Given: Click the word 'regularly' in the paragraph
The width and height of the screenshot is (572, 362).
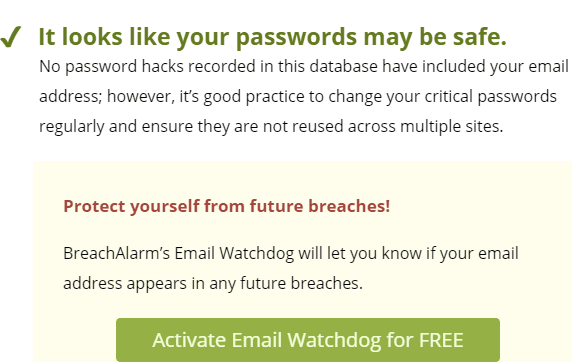Looking at the screenshot, I should (x=72, y=127).
